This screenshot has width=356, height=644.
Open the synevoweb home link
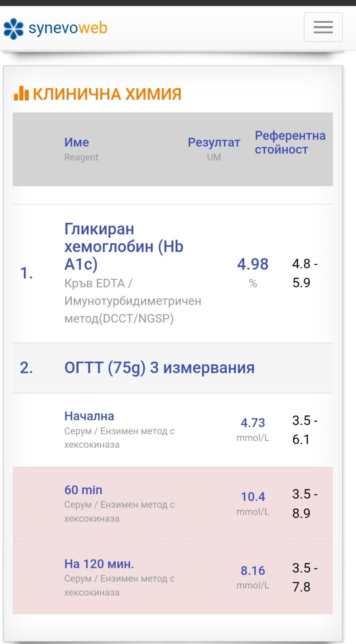pos(68,28)
